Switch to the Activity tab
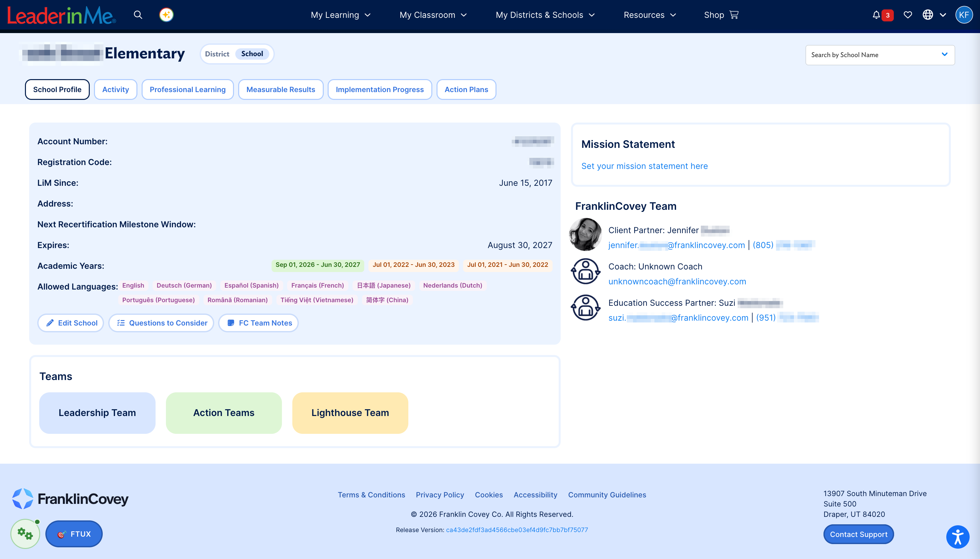Image resolution: width=980 pixels, height=559 pixels. [x=115, y=89]
